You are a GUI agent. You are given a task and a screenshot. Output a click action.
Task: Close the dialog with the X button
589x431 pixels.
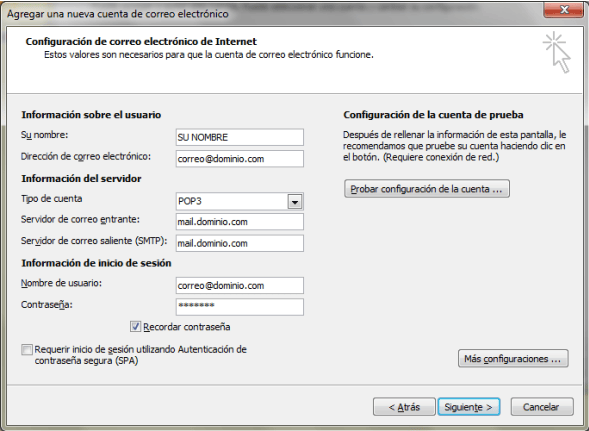click(563, 9)
